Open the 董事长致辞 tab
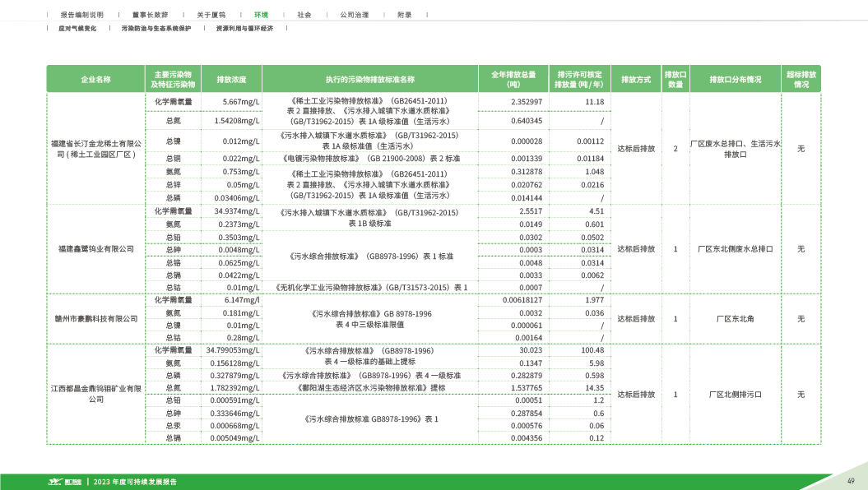 pos(149,15)
